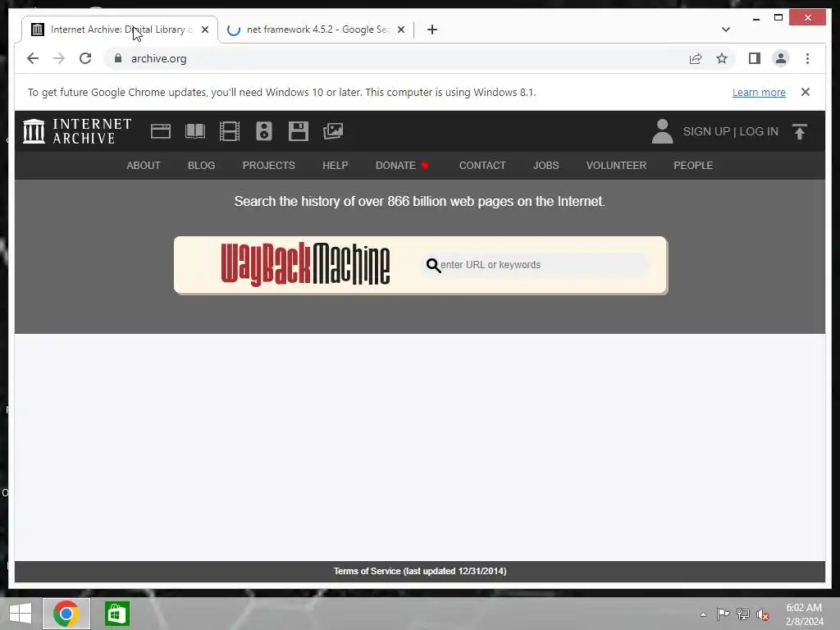This screenshot has width=840, height=630.
Task: Open the Terms of Service link
Action: pos(419,571)
